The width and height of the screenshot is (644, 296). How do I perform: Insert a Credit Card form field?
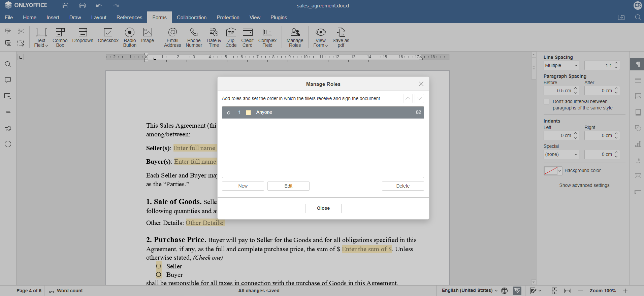click(247, 37)
